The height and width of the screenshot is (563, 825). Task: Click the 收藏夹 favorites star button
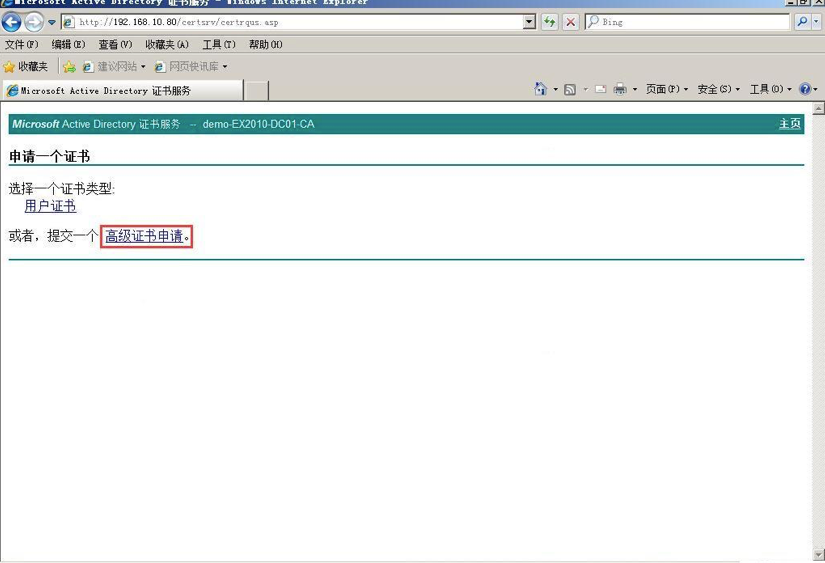click(x=25, y=66)
